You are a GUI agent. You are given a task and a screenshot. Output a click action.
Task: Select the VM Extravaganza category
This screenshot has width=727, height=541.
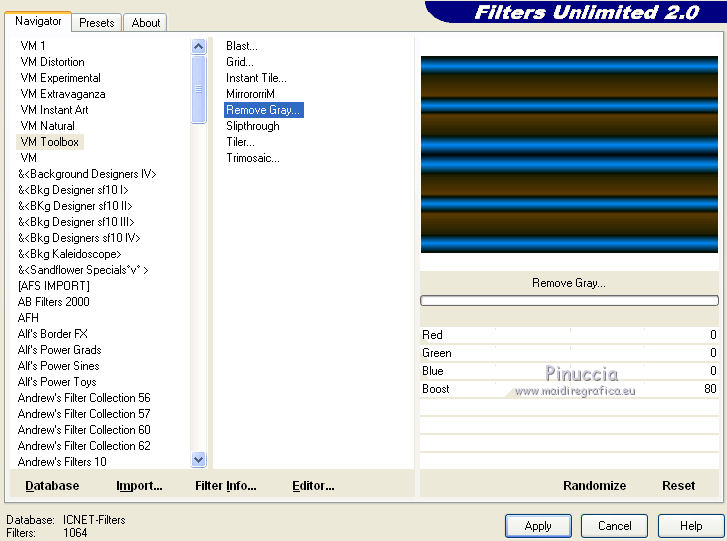tap(63, 94)
